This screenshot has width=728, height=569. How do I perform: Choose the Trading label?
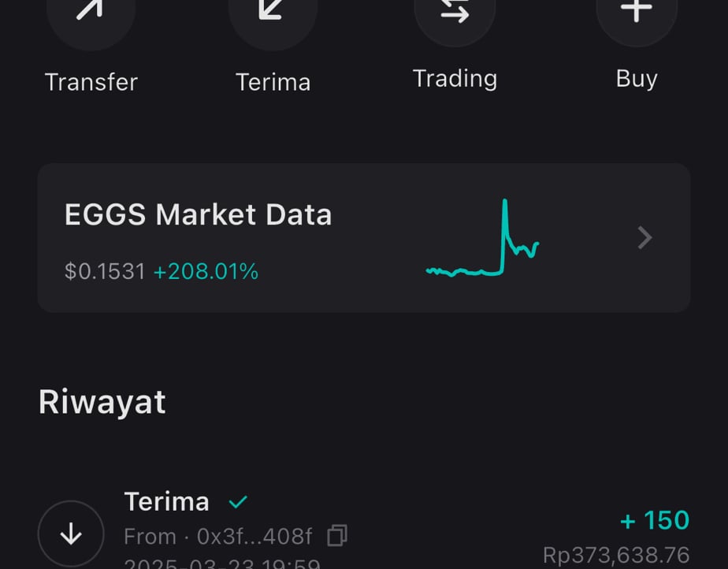tap(455, 79)
